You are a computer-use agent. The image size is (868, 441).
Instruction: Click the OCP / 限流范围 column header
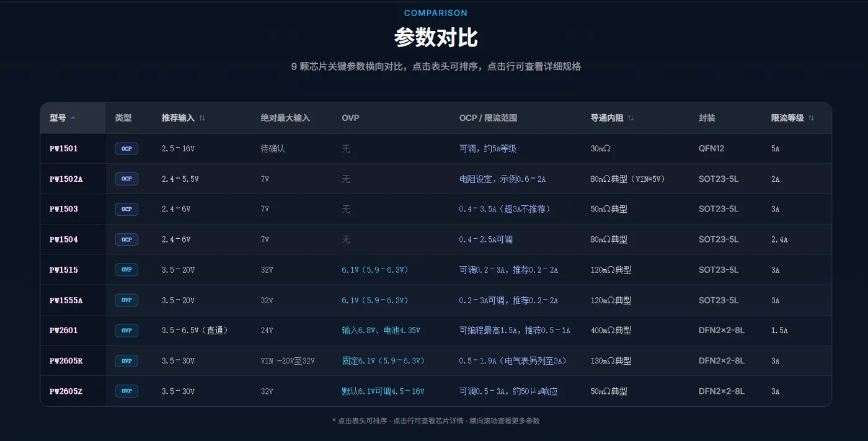coord(488,118)
